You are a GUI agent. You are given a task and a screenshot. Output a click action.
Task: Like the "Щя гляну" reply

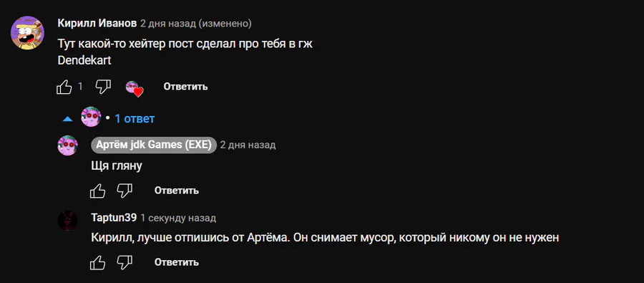click(x=97, y=191)
